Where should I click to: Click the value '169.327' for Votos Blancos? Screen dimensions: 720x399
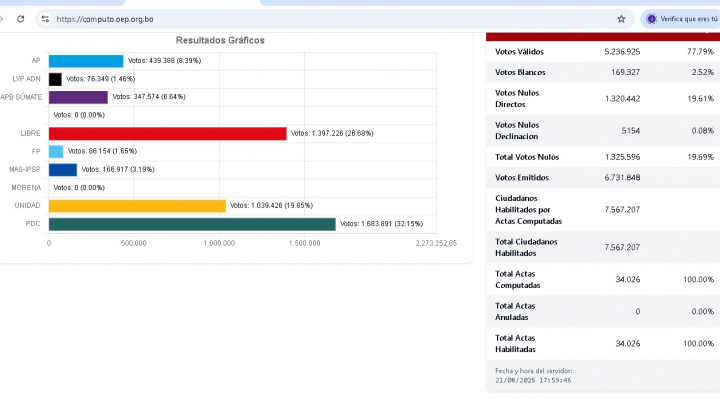click(625, 72)
